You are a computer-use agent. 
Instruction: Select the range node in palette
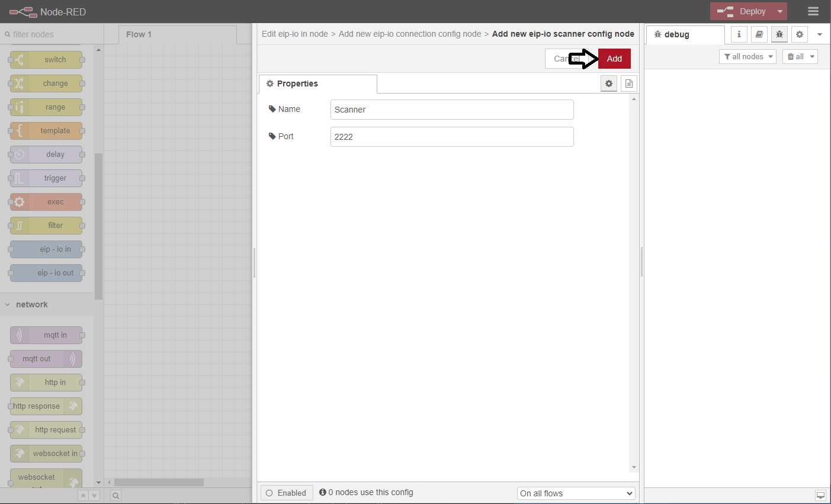[x=46, y=107]
